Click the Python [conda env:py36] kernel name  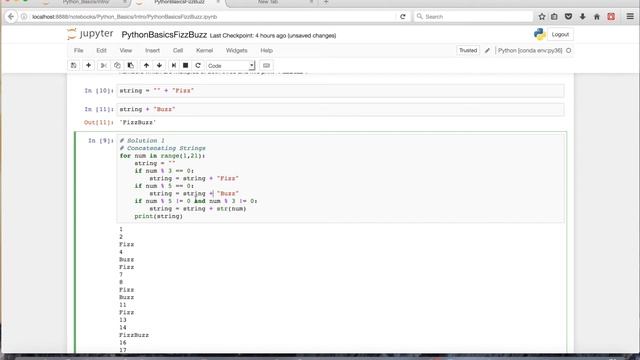[530, 51]
